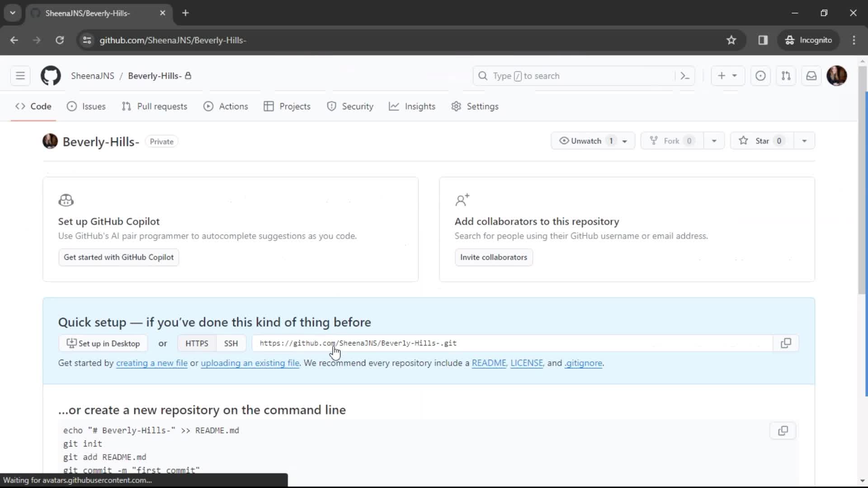The width and height of the screenshot is (868, 488).
Task: Click the Issues tab icon
Action: (x=71, y=106)
